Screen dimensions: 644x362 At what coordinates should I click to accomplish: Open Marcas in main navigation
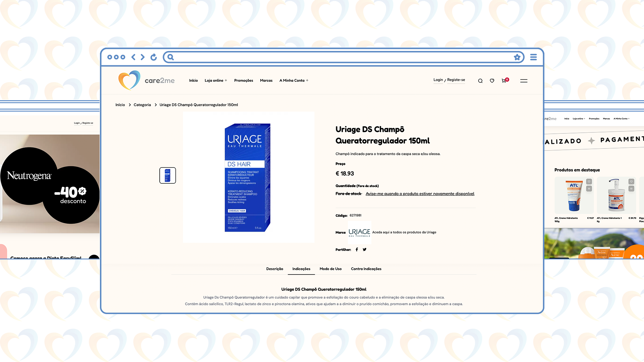pos(266,80)
